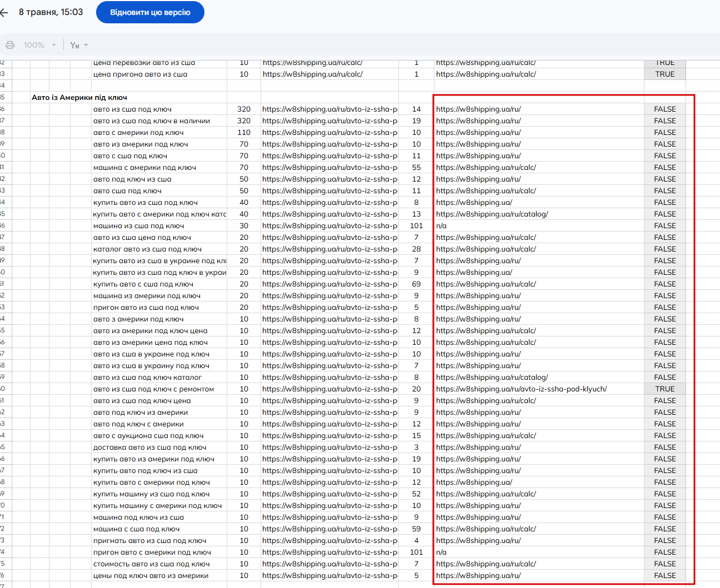Screen dimensions: 720x588
Task: Select position cell showing 69
Action: point(416,284)
